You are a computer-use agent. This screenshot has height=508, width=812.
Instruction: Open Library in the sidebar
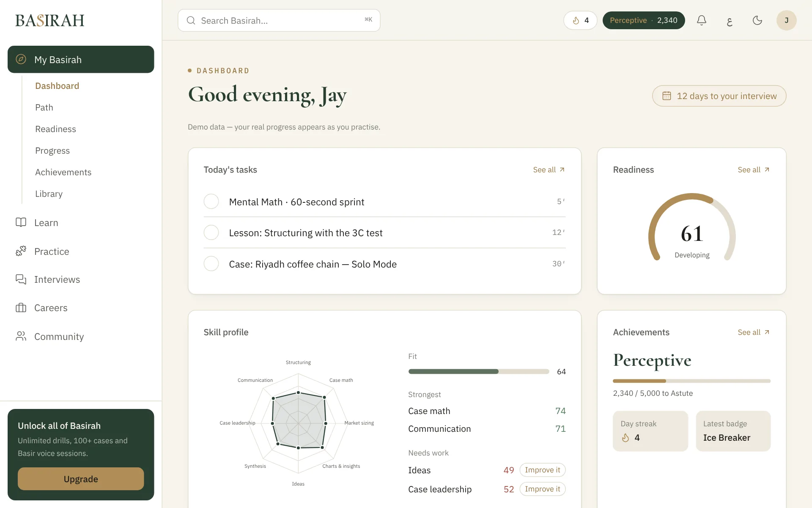tap(49, 194)
